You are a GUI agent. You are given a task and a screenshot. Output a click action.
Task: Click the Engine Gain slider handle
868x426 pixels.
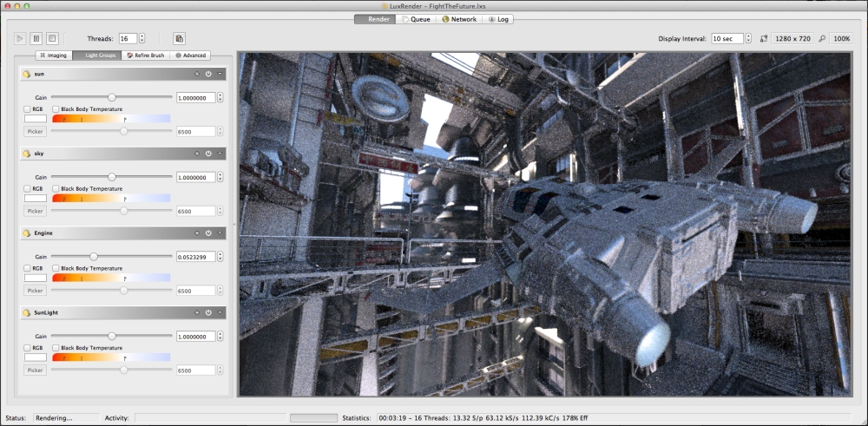[94, 257]
